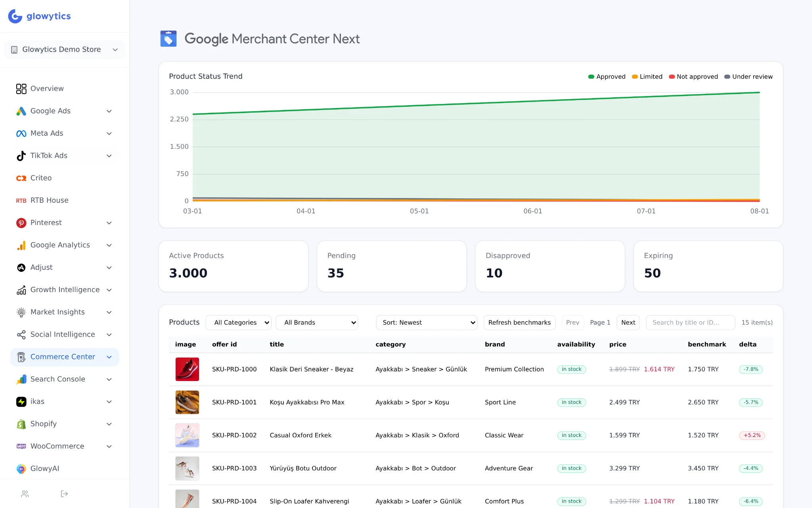Open the Criteo menu item
Image resolution: width=812 pixels, height=508 pixels.
tap(65, 178)
